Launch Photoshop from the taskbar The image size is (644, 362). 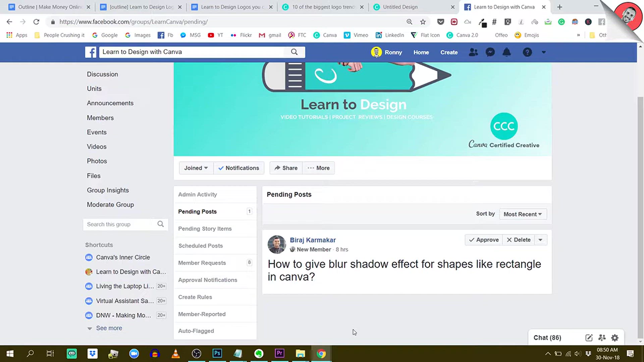coord(217,353)
